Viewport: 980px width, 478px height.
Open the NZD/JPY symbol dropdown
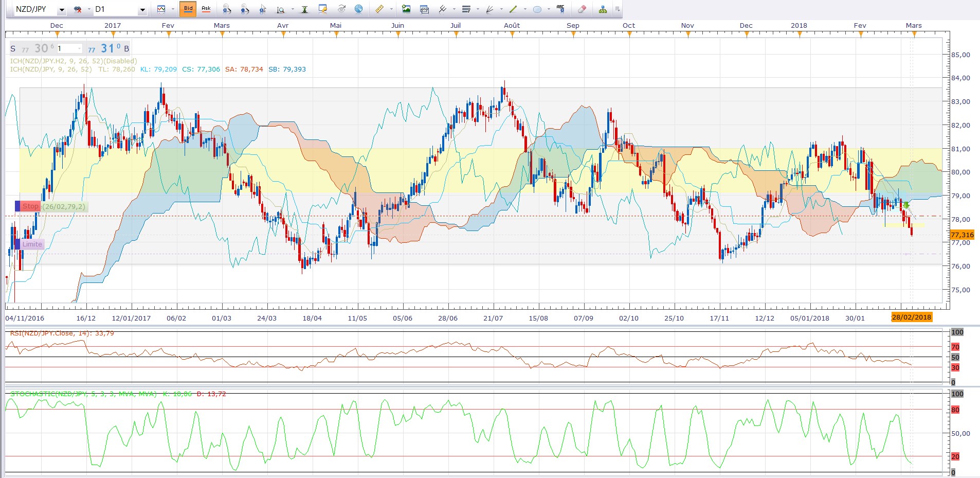(x=62, y=10)
